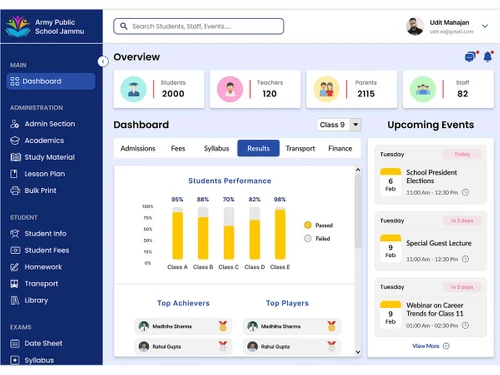Click Madhiha Sharma's medal in Top Achievers
This screenshot has height=375, width=500.
click(223, 326)
